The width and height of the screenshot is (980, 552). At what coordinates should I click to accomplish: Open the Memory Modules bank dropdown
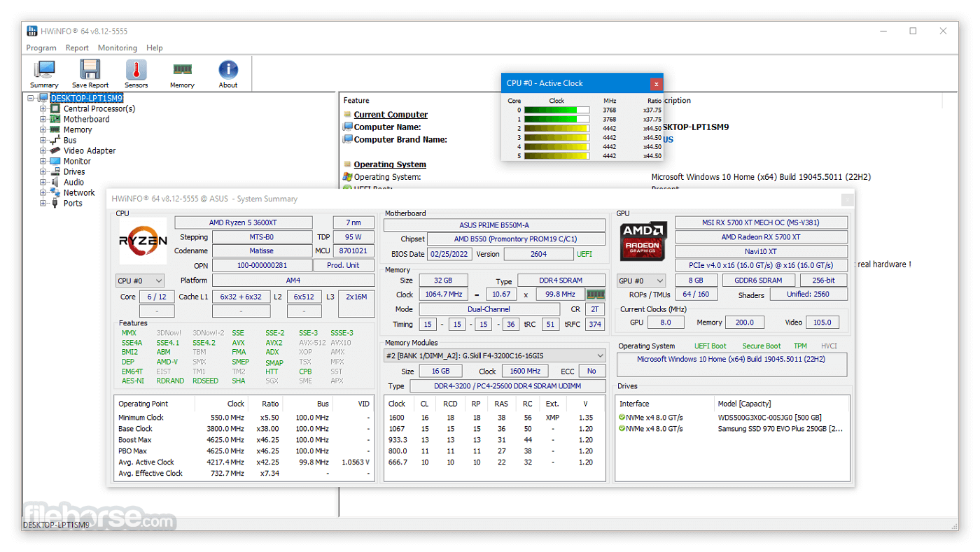coord(495,355)
